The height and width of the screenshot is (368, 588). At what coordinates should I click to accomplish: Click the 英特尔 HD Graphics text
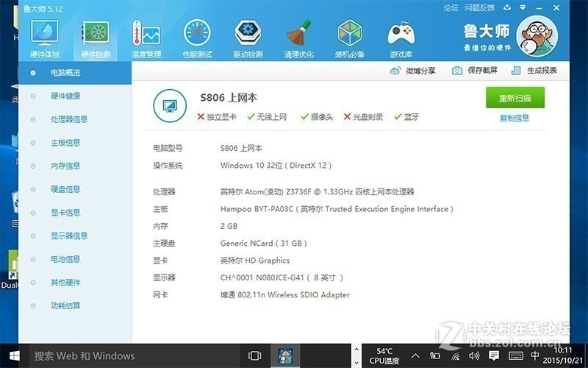coord(255,261)
